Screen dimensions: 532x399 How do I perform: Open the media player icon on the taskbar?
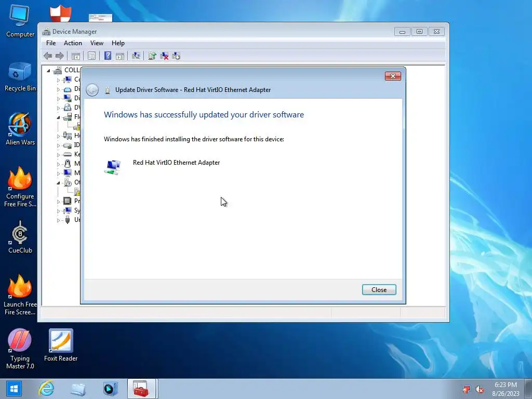(x=110, y=389)
